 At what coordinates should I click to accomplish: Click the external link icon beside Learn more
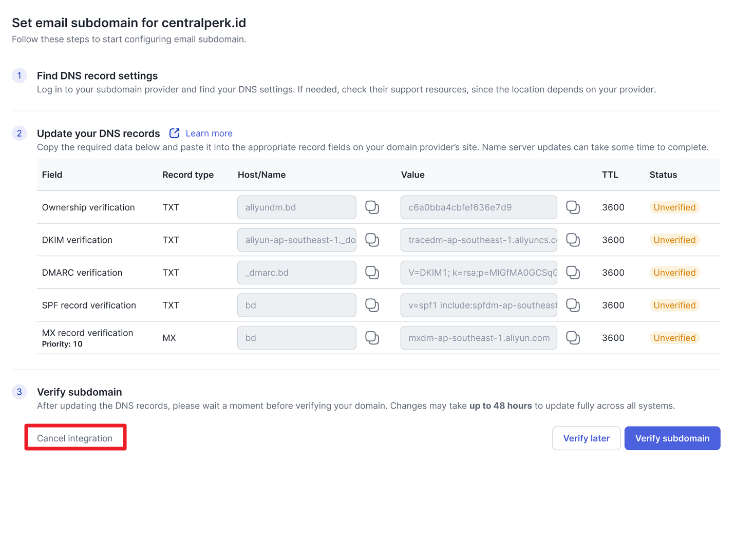[175, 133]
